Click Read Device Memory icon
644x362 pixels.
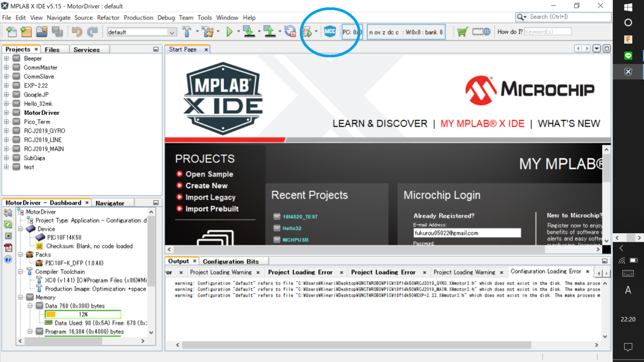[x=269, y=32]
